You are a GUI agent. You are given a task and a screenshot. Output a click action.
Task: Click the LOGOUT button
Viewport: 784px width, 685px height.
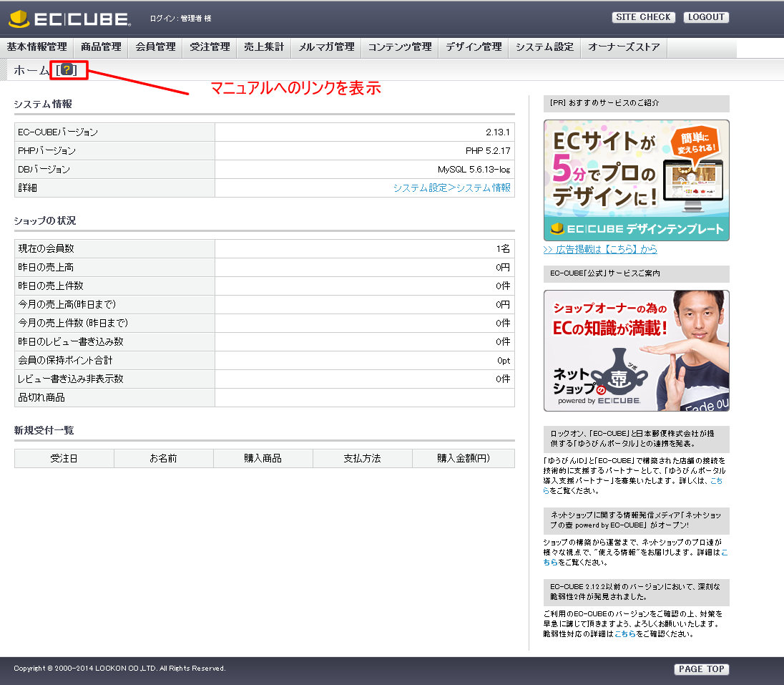click(x=706, y=17)
